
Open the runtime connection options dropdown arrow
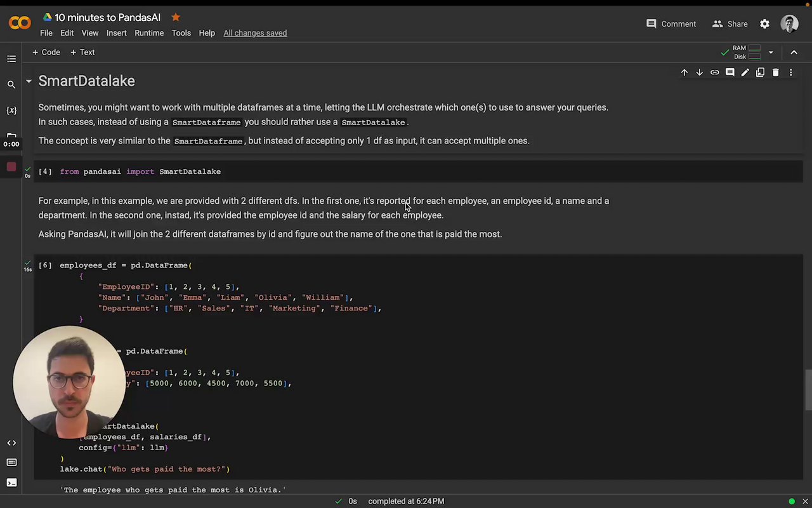point(771,52)
